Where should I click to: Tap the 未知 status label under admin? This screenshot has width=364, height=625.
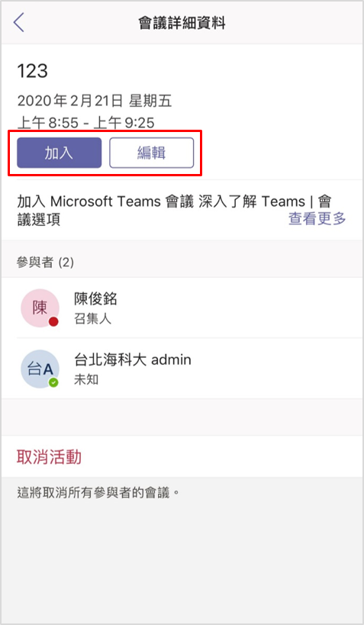click(86, 380)
